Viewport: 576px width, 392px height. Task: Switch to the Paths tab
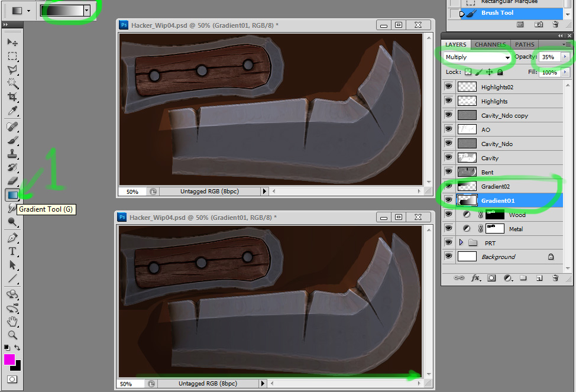[x=524, y=44]
